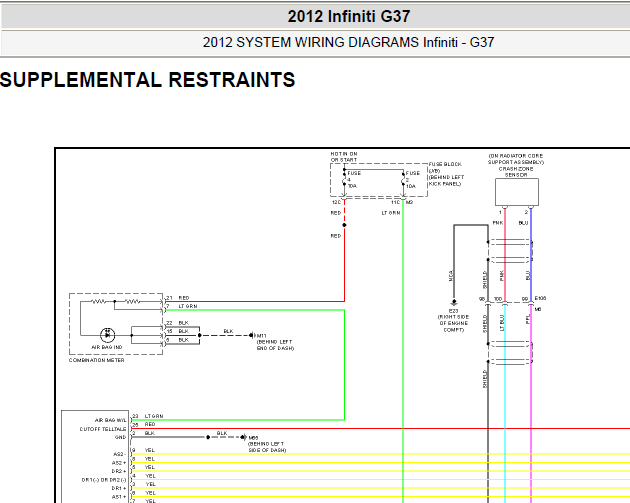
Task: Click the 'DR2 +' terminal label
Action: click(x=119, y=471)
